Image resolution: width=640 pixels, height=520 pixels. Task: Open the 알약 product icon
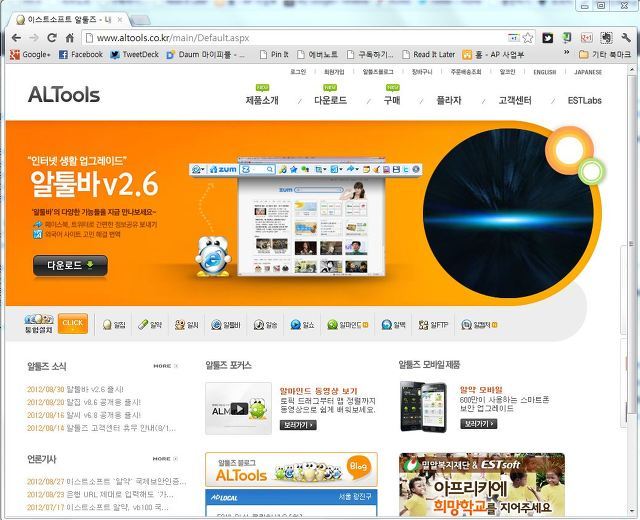(x=150, y=325)
